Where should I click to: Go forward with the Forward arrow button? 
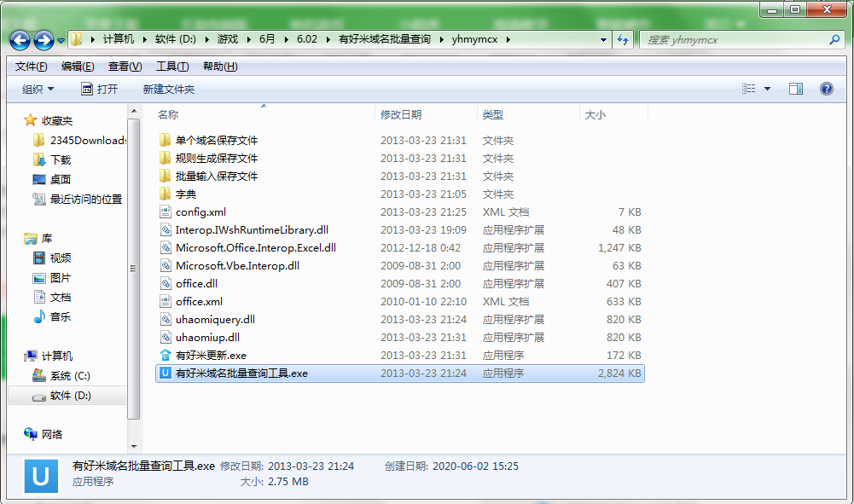[44, 40]
